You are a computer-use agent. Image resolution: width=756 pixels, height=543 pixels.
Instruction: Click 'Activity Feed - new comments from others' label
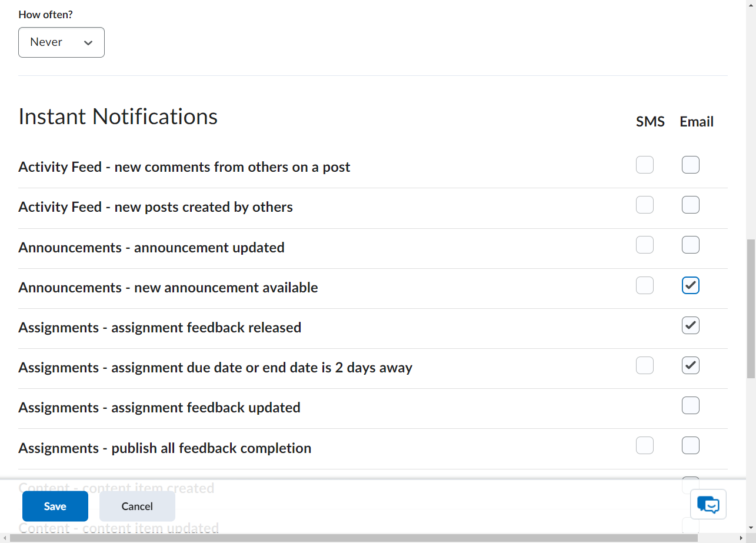point(184,167)
